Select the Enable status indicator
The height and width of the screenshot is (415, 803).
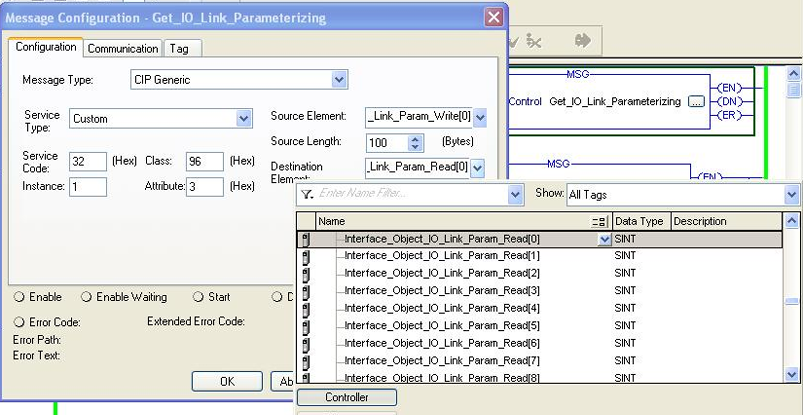[20, 297]
